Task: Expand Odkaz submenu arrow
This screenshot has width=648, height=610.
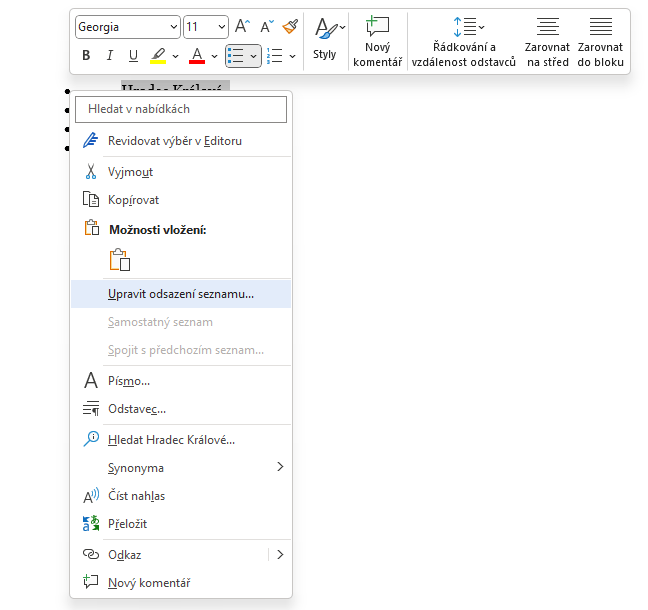Action: (280, 555)
